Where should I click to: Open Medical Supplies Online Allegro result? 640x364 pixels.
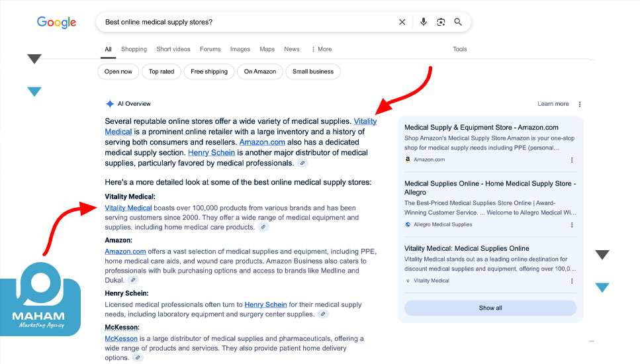click(x=490, y=188)
